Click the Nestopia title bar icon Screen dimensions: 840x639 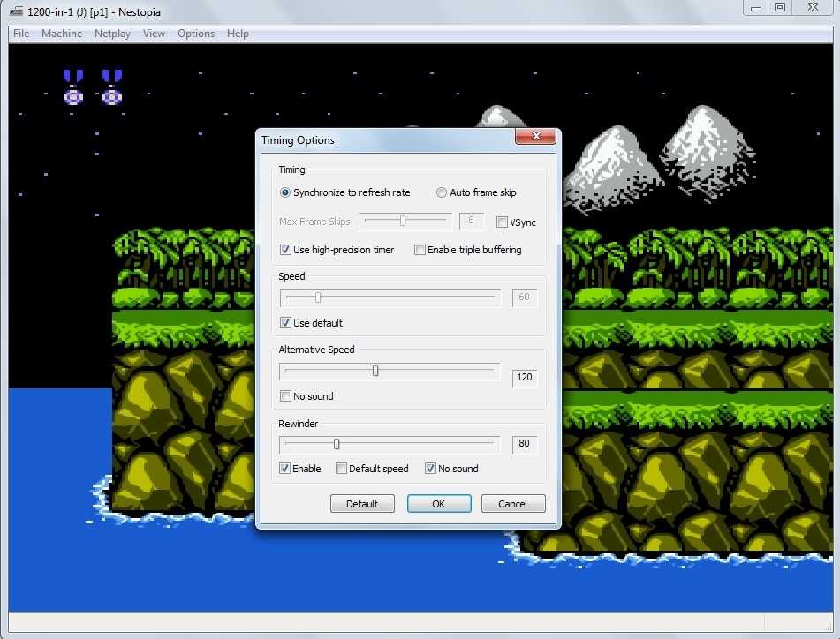coord(17,11)
